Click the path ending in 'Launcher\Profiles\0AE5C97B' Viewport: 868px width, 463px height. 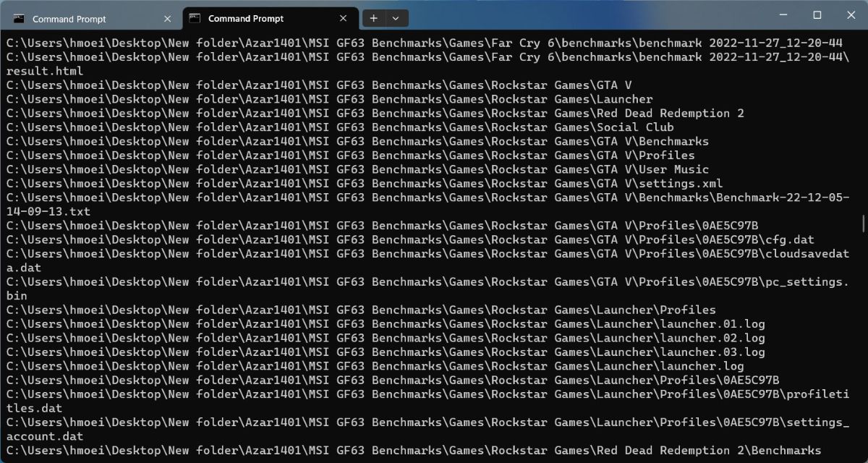point(393,380)
